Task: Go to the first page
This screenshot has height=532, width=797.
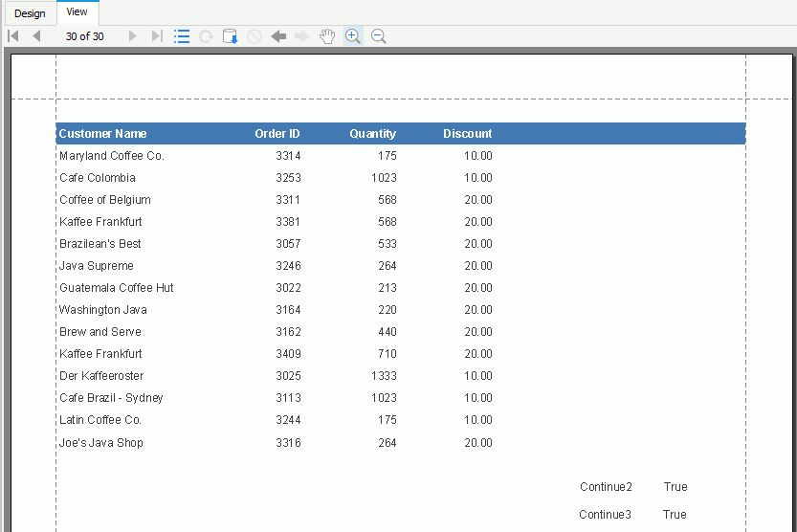Action: click(13, 36)
